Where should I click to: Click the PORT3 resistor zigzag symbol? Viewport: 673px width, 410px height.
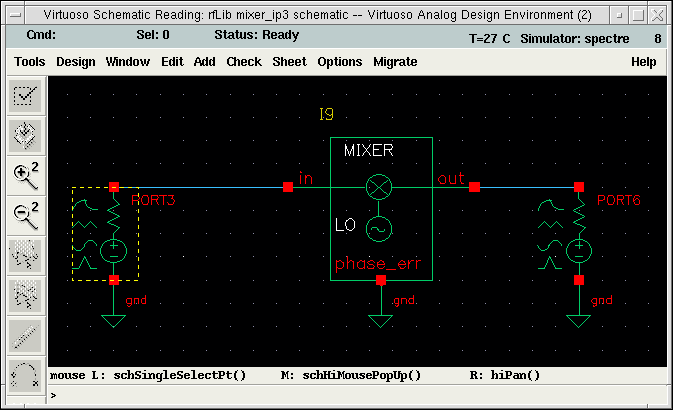point(113,217)
